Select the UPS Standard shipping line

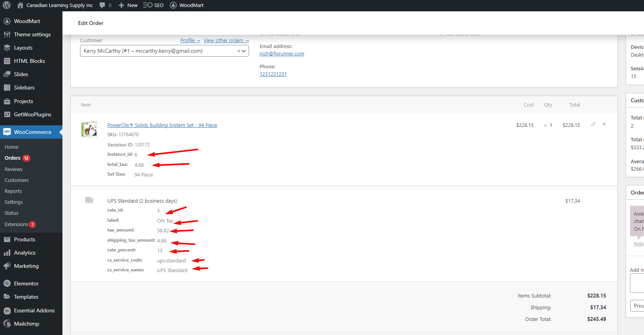142,201
